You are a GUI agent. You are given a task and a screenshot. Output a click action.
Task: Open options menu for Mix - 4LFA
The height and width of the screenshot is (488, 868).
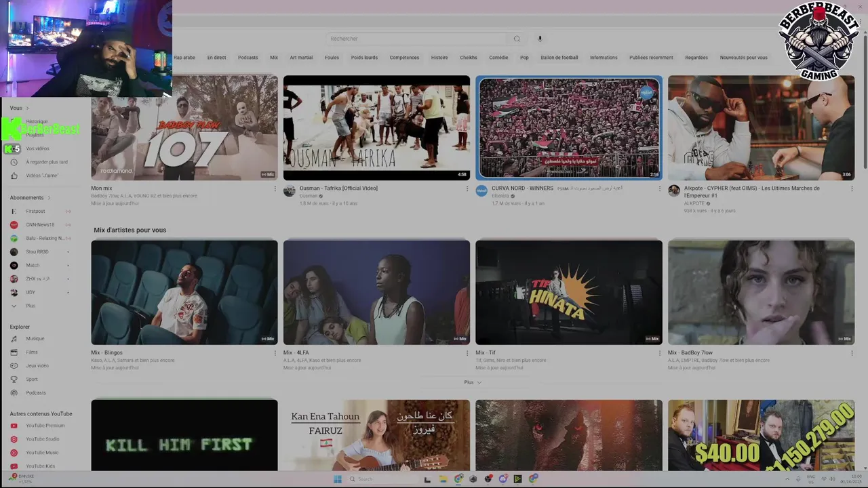(467, 353)
